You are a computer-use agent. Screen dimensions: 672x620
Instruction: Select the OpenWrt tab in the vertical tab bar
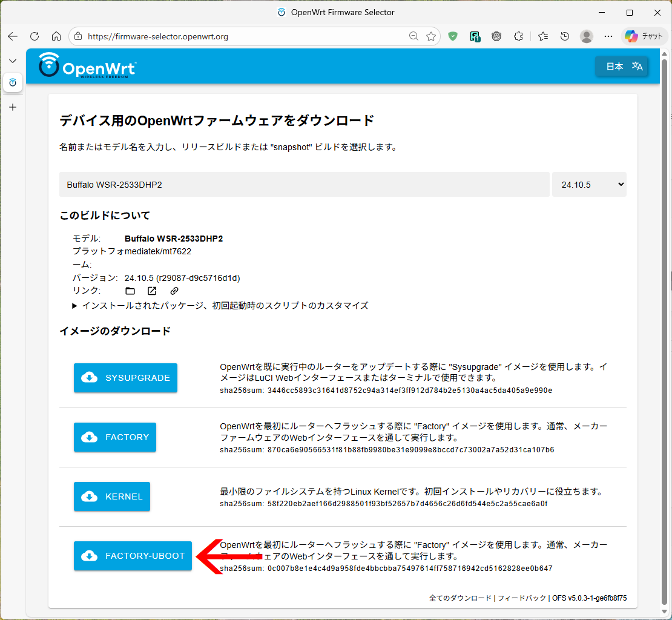pos(13,82)
